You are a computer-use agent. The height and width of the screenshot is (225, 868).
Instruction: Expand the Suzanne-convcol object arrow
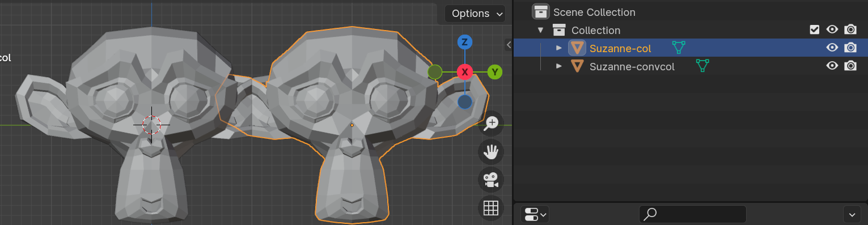[x=559, y=66]
